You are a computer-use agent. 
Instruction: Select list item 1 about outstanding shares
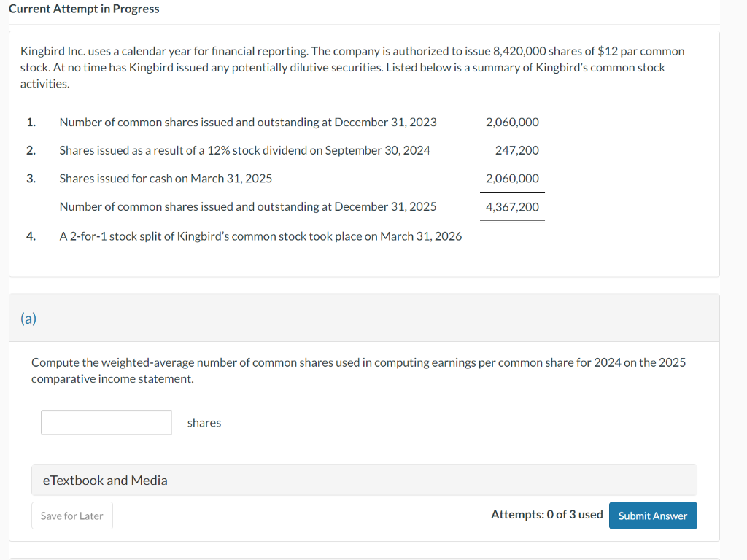pos(248,122)
